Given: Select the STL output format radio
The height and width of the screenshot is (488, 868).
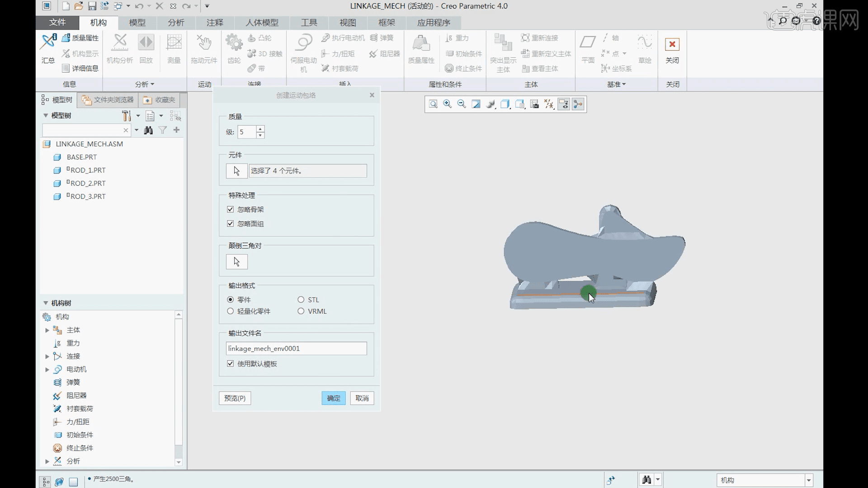Looking at the screenshot, I should pyautogui.click(x=301, y=300).
